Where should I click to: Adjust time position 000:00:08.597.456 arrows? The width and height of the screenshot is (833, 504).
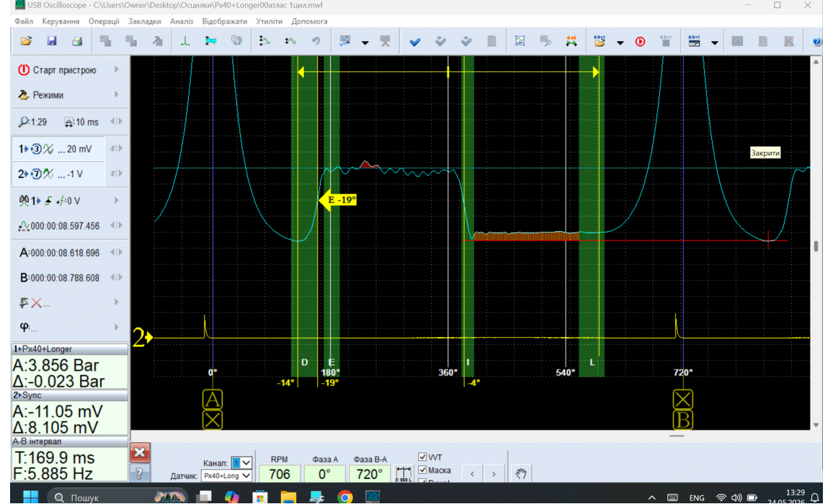click(117, 225)
